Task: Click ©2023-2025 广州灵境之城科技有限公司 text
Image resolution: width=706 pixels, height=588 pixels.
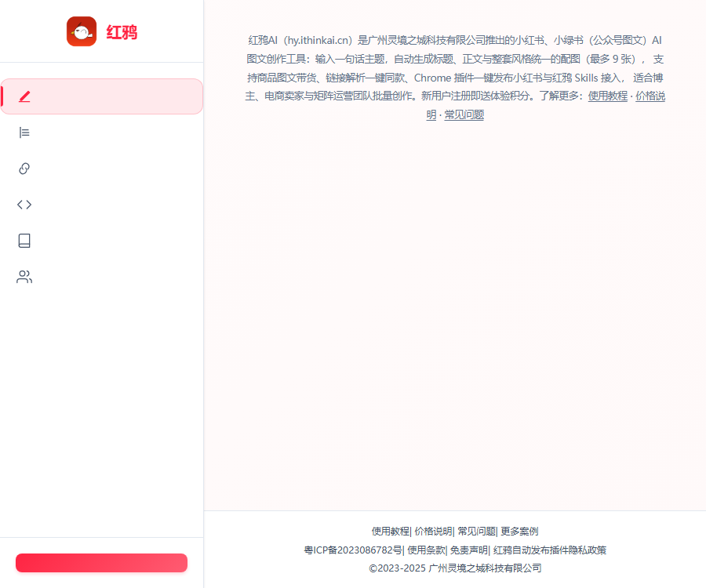Action: coord(455,568)
